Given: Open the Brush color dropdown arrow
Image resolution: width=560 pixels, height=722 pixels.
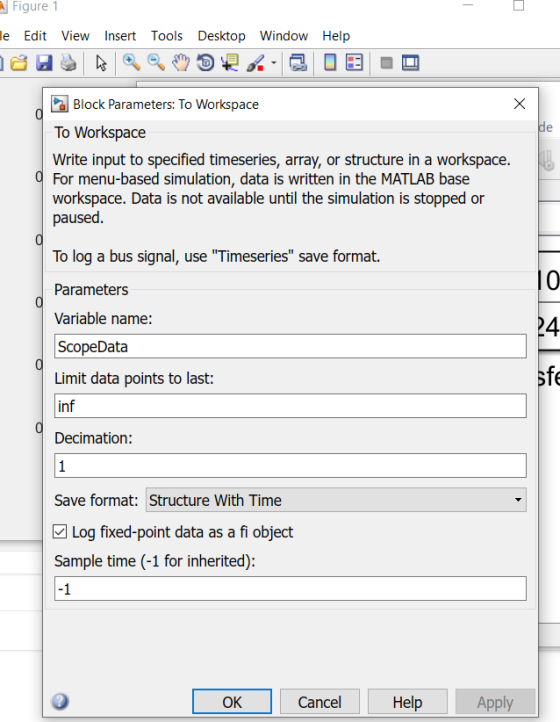Looking at the screenshot, I should click(274, 63).
